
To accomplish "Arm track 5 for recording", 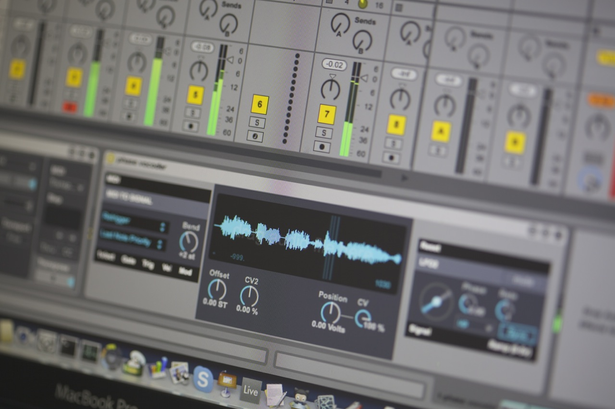I will (x=191, y=126).
